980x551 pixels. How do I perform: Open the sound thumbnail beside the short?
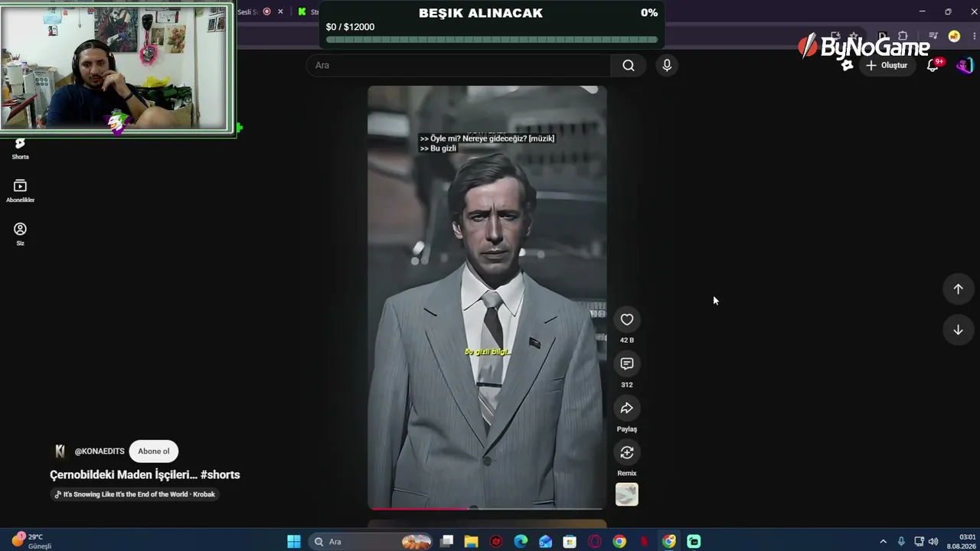click(x=627, y=494)
